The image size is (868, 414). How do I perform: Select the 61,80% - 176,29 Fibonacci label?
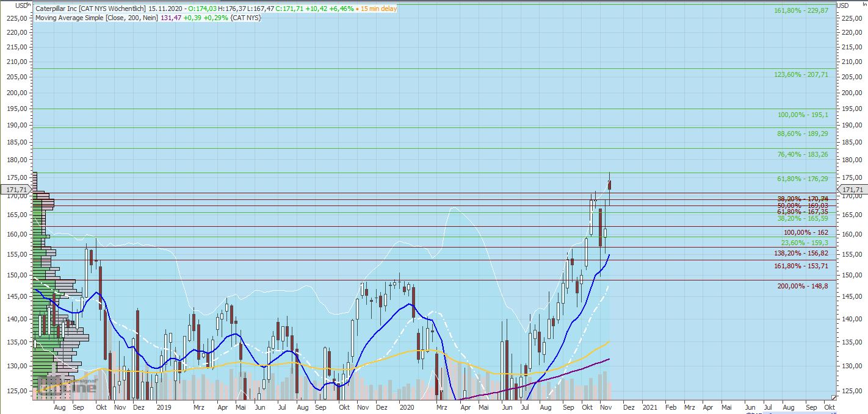click(x=803, y=179)
